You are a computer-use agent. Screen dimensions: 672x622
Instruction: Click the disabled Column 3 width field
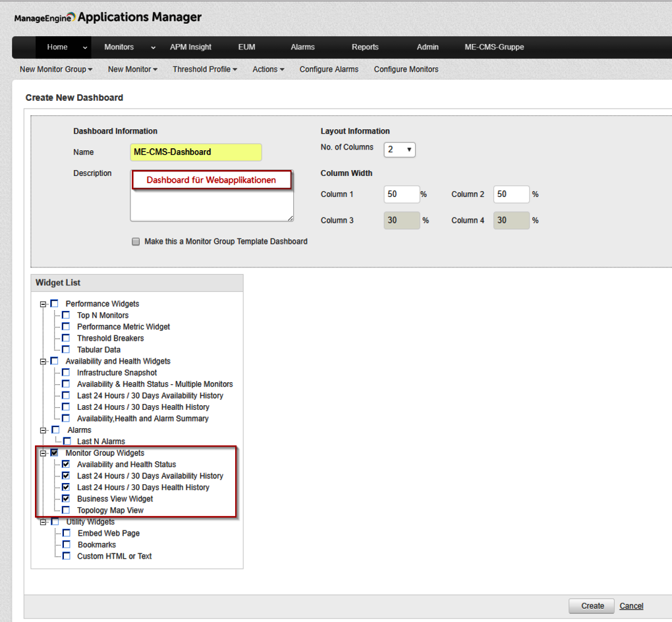tap(402, 220)
